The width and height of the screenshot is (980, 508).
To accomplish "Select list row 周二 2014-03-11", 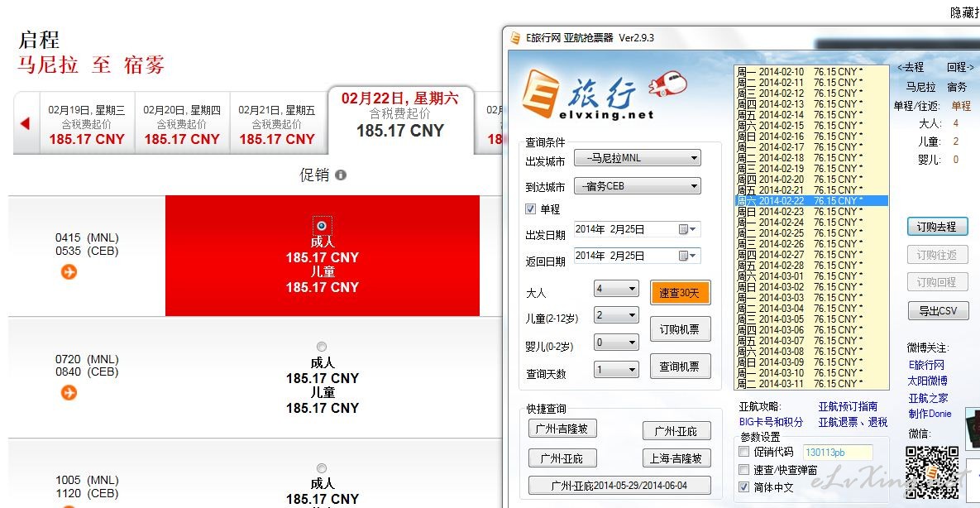I will point(810,384).
